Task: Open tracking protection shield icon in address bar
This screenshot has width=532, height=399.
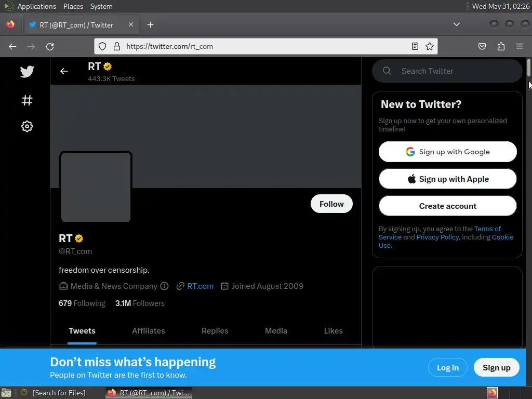Action: click(102, 46)
